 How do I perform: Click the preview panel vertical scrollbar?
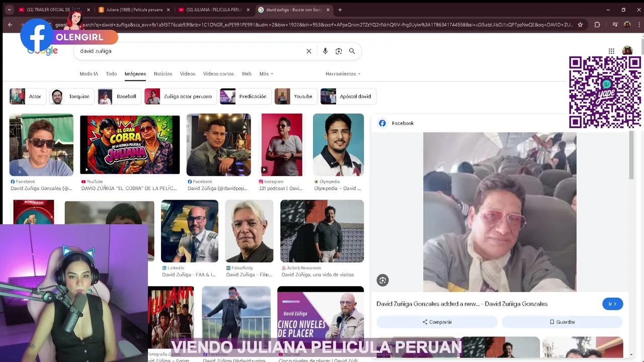coord(631,156)
